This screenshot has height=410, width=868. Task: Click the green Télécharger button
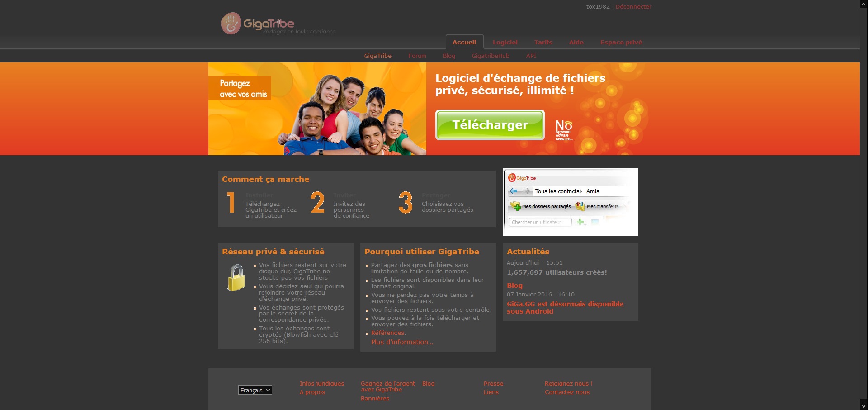[x=490, y=125]
